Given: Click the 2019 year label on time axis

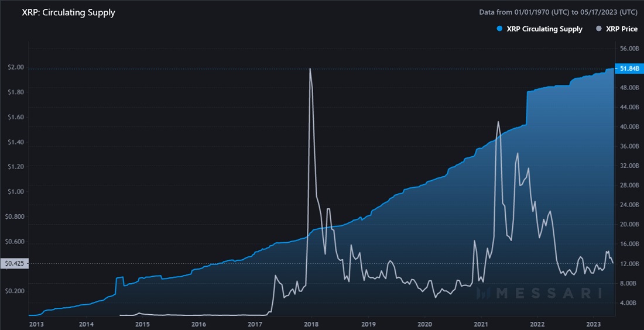Looking at the screenshot, I should 368,324.
